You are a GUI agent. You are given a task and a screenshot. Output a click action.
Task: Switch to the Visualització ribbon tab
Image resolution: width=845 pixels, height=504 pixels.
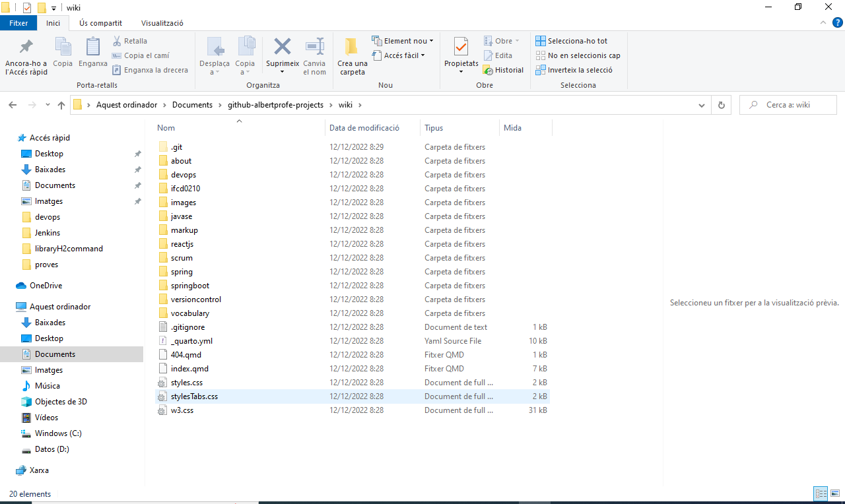click(162, 23)
